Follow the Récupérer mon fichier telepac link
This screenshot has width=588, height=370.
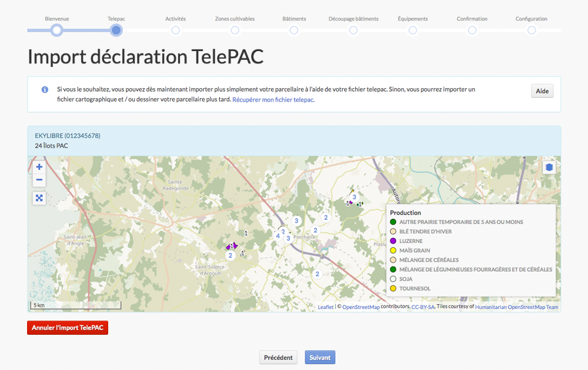pyautogui.click(x=273, y=100)
